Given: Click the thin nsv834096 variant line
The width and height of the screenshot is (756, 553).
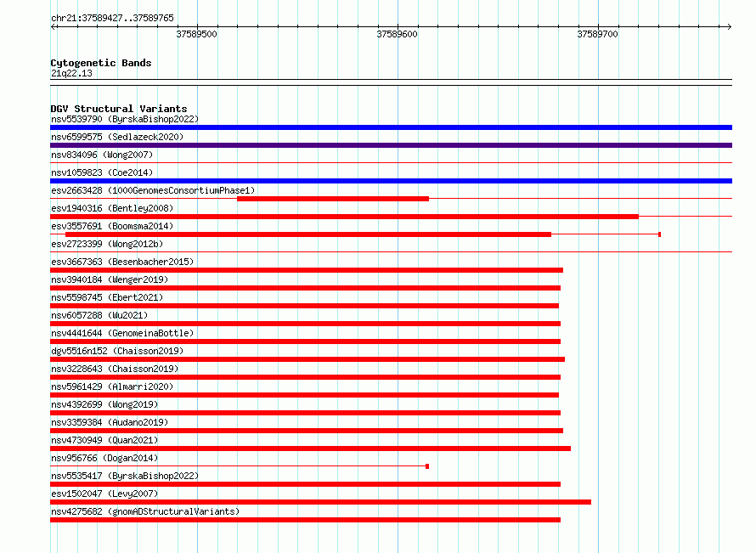Looking at the screenshot, I should pyautogui.click(x=391, y=163).
